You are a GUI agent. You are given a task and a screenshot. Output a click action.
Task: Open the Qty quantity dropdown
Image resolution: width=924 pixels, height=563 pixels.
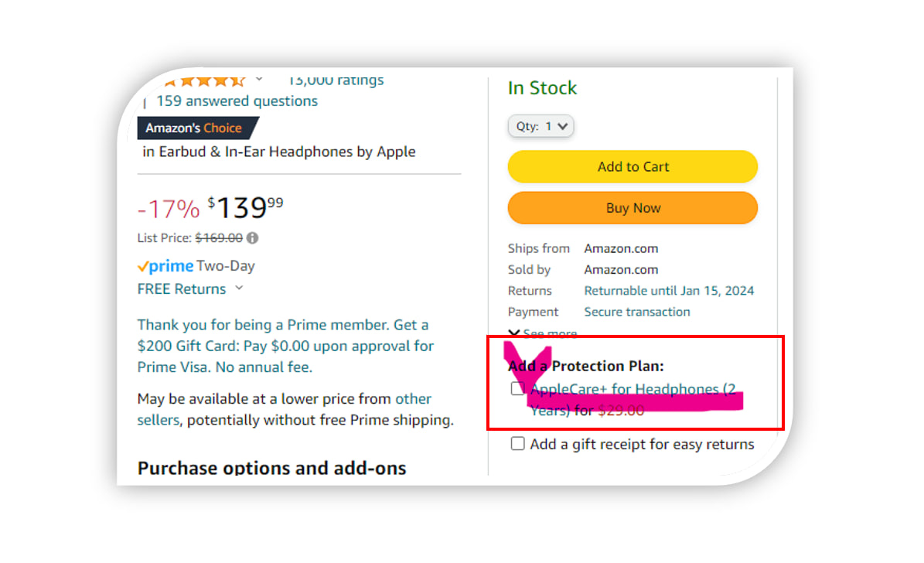tap(541, 126)
